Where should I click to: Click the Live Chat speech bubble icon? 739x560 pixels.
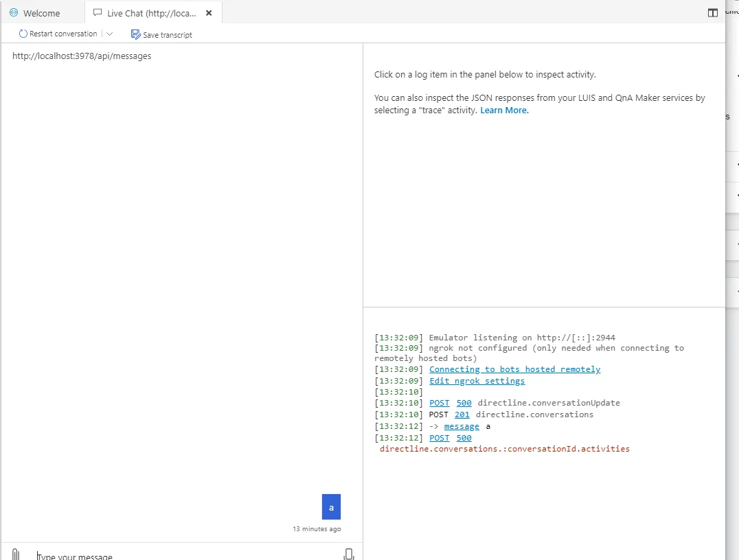98,13
